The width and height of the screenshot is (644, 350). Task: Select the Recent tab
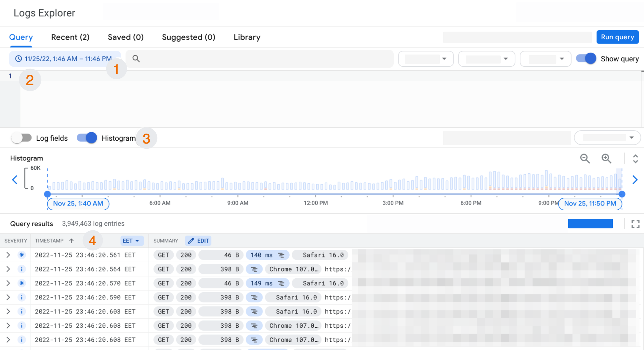[x=70, y=37]
